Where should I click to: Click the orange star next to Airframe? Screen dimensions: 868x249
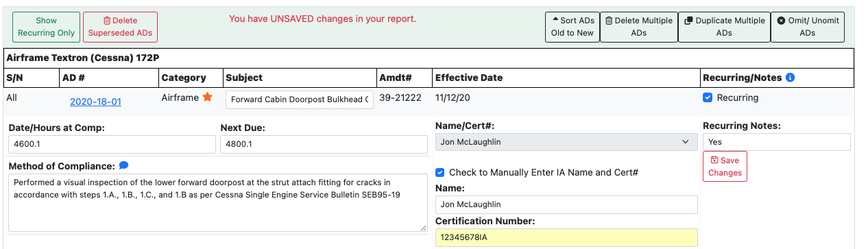click(207, 97)
